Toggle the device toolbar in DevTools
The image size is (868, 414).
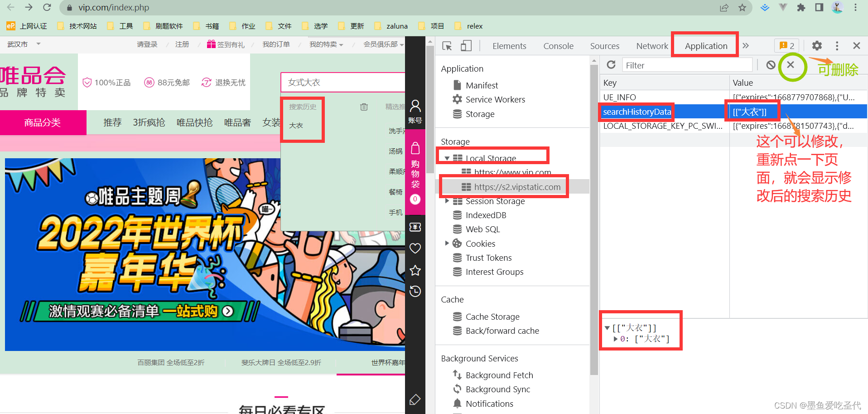(x=466, y=46)
